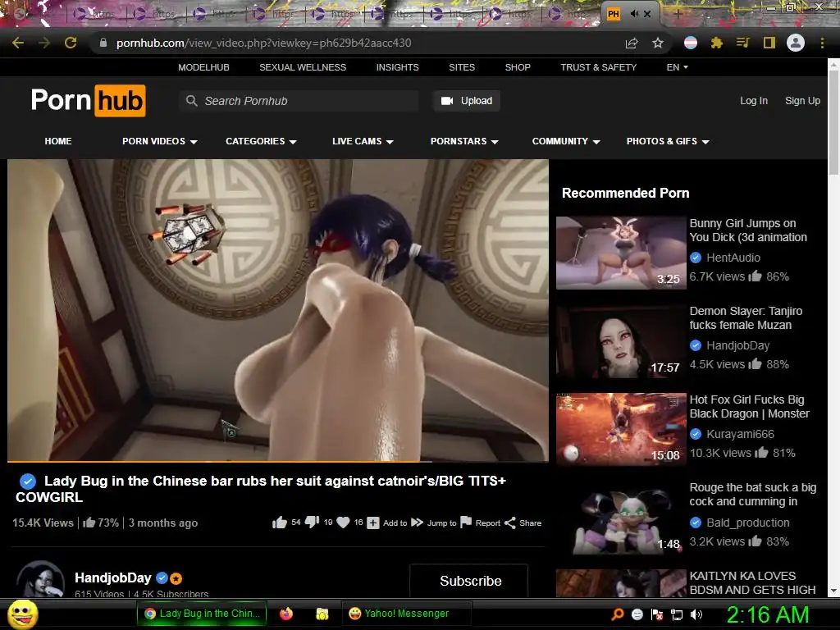
Task: Open the Chrome profile avatar
Action: click(796, 43)
